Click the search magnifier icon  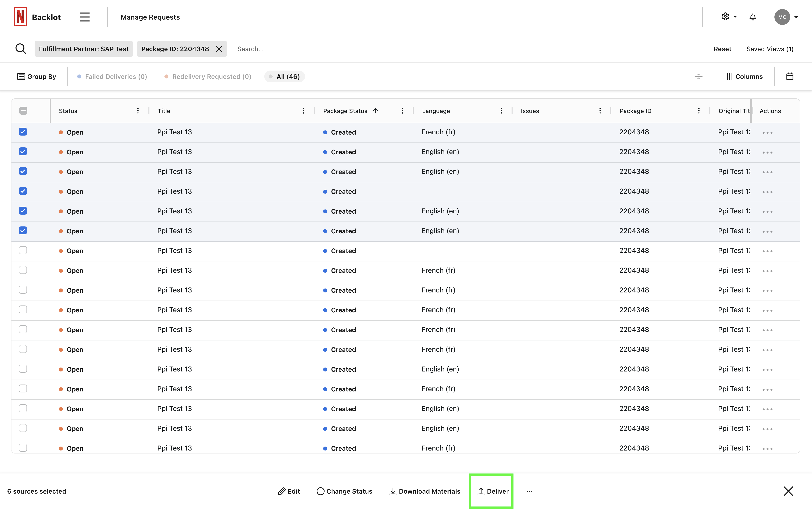point(21,49)
